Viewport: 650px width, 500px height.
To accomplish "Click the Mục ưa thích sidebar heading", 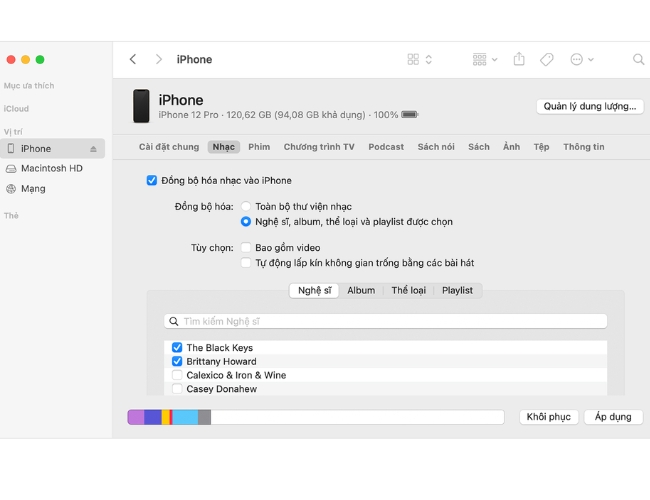I will (29, 86).
